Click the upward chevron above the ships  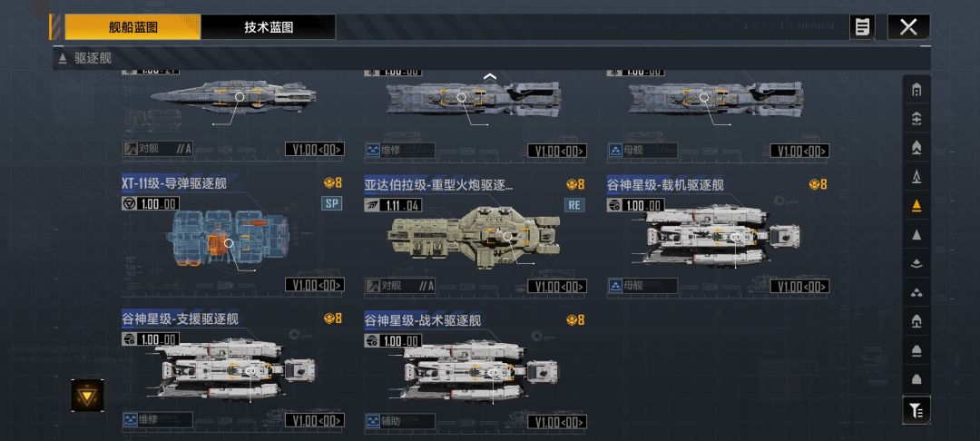[490, 77]
